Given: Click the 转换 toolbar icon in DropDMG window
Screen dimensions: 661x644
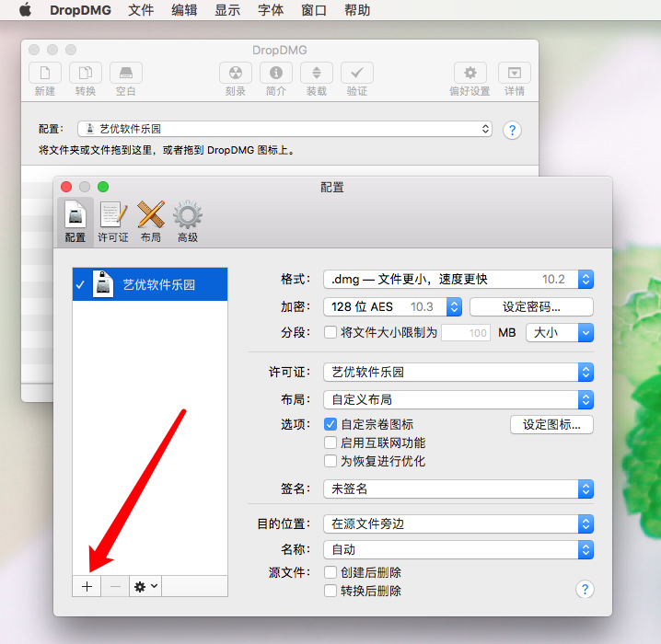Looking at the screenshot, I should point(86,73).
